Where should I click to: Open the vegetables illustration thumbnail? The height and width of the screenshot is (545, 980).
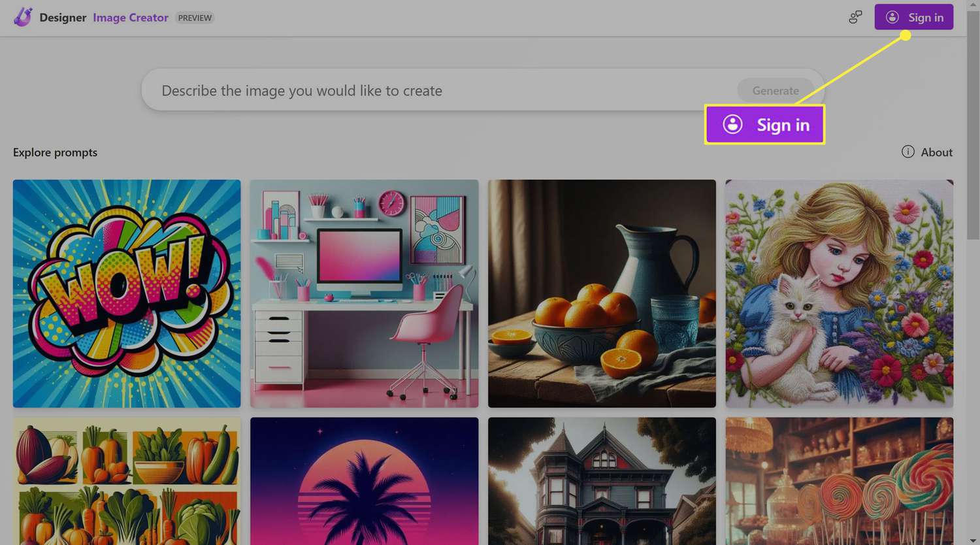pyautogui.click(x=127, y=481)
